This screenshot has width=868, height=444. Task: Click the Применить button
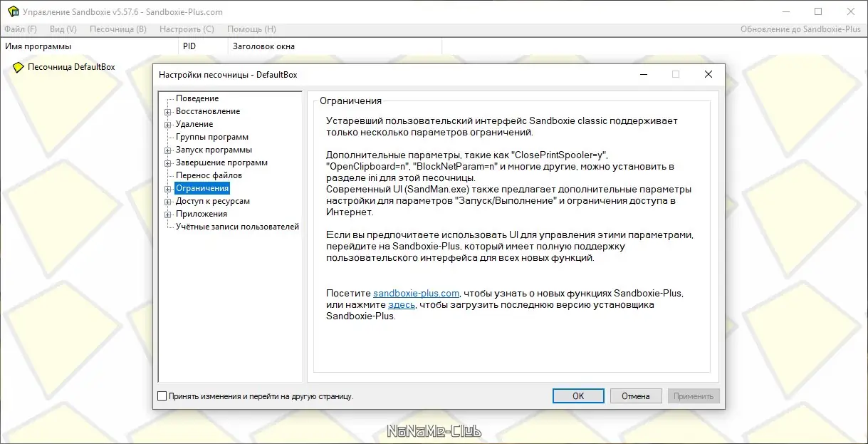(x=694, y=396)
